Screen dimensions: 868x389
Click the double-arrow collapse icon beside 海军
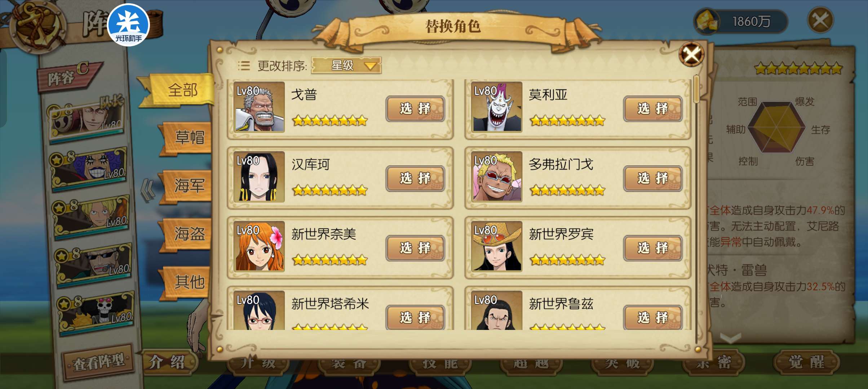148,190
